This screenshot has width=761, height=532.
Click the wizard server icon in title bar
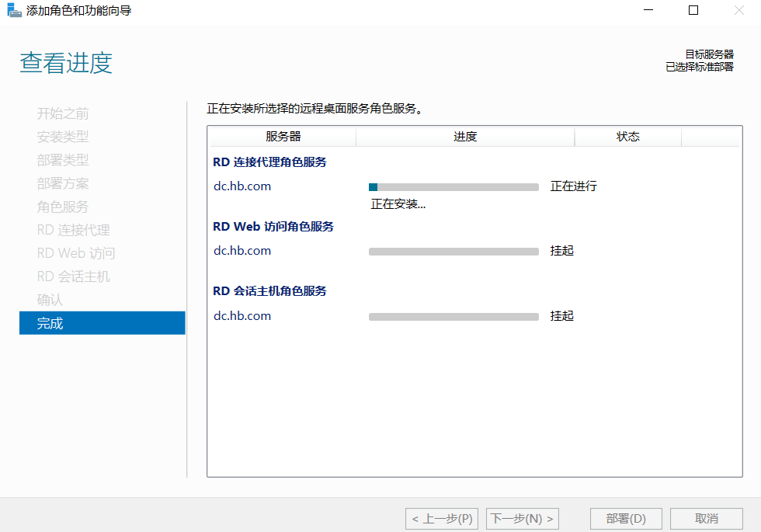coord(14,10)
